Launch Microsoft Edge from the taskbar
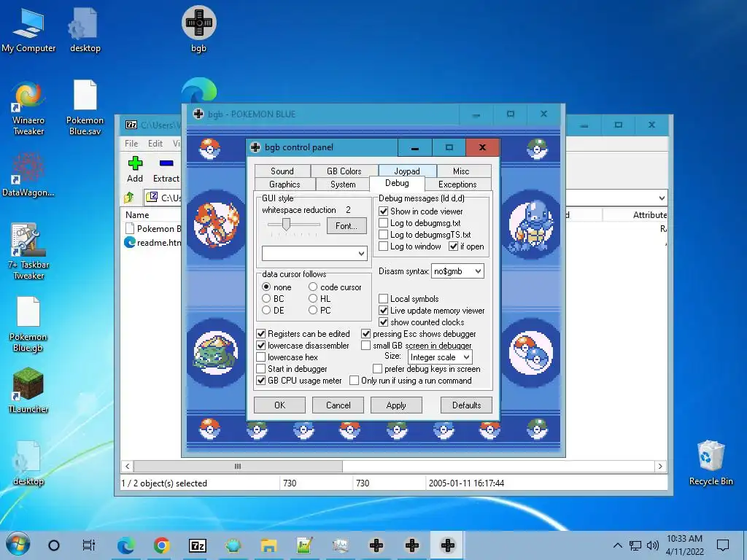This screenshot has height=560, width=747. tap(125, 545)
